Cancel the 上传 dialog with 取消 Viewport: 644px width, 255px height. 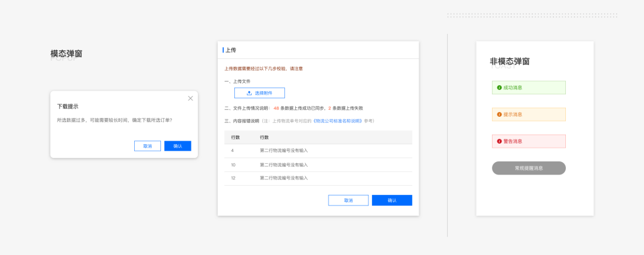tap(348, 200)
